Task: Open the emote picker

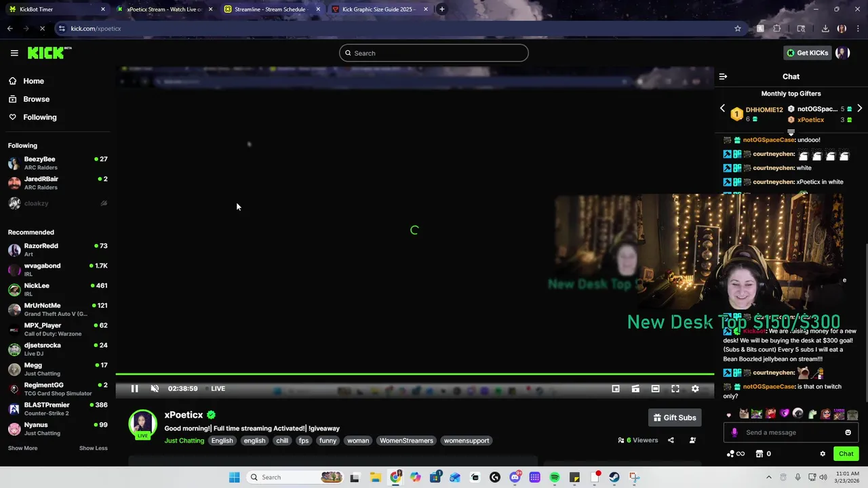Action: [x=848, y=432]
